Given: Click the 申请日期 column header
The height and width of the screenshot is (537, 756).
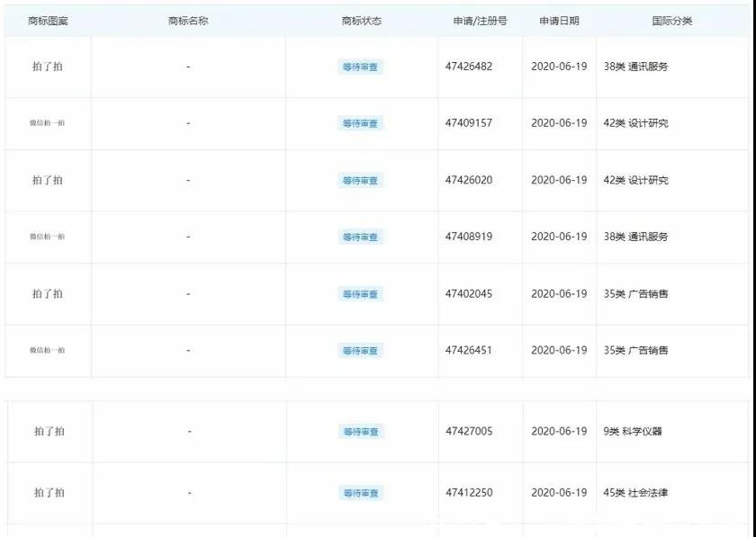Looking at the screenshot, I should click(x=559, y=21).
